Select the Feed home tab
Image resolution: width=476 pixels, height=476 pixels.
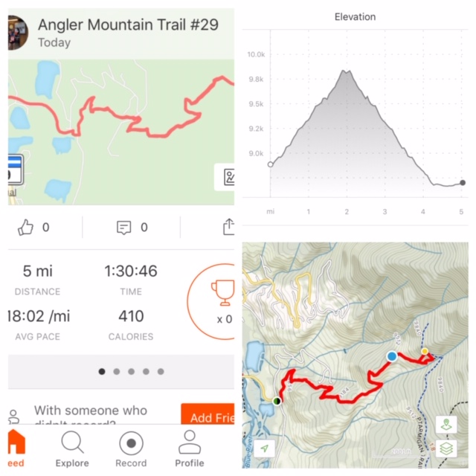[16, 450]
